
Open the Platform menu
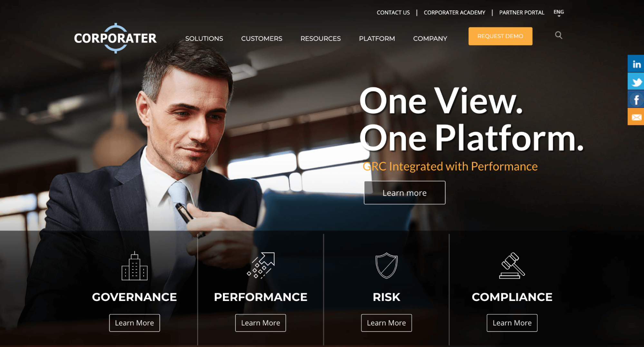[377, 38]
